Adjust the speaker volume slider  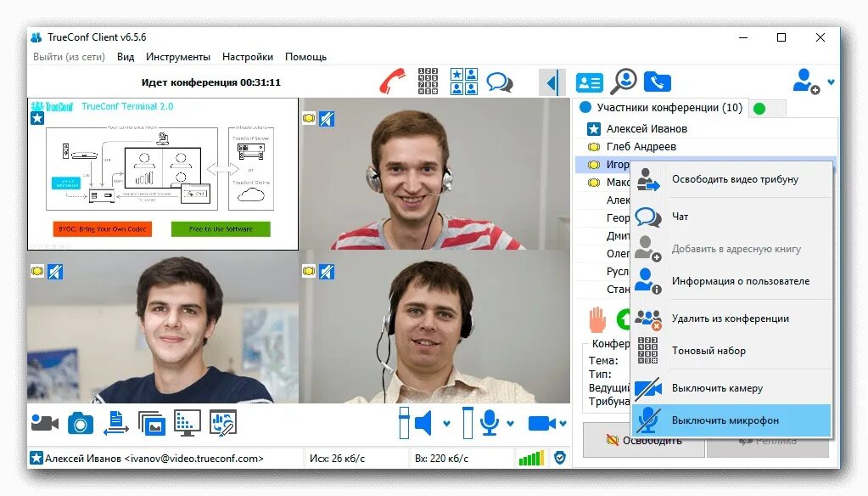(x=404, y=423)
